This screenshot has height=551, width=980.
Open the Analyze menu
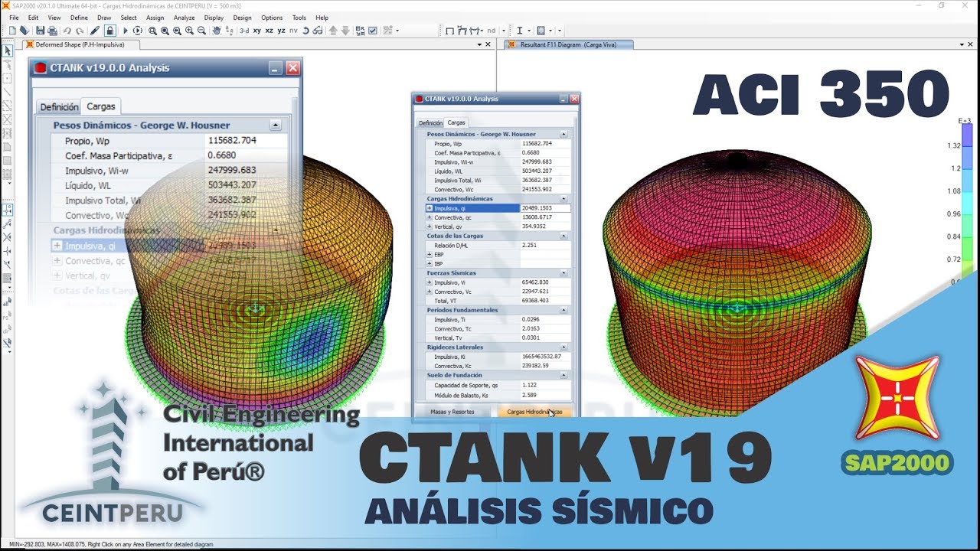(184, 18)
